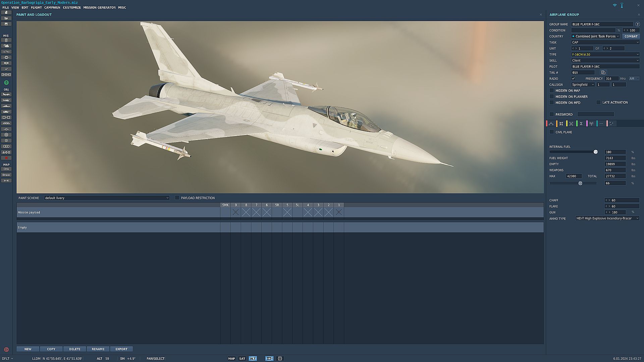This screenshot has width=644, height=362.
Task: Open the radio settings tab with antenna icon
Action: [592, 123]
